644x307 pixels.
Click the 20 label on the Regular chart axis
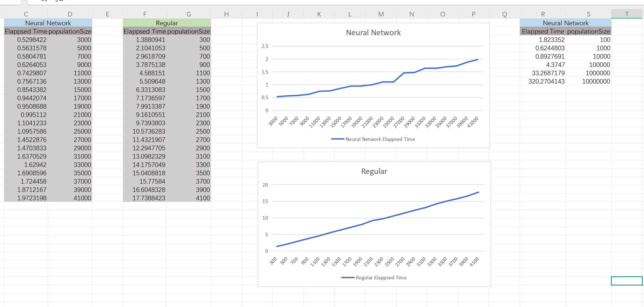pyautogui.click(x=265, y=185)
